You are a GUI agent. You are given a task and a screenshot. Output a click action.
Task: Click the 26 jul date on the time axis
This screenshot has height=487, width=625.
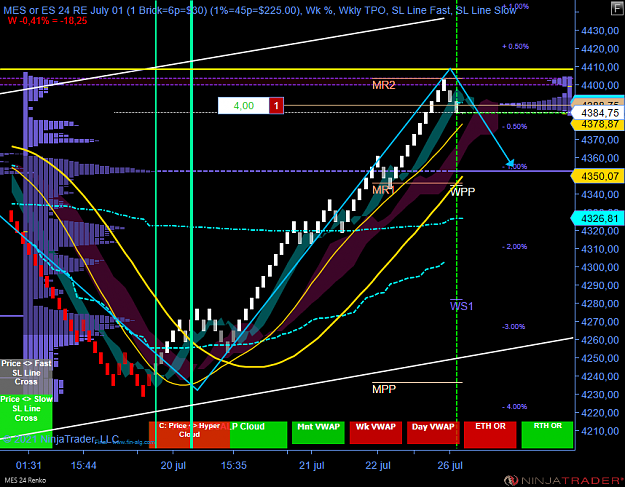click(x=450, y=465)
